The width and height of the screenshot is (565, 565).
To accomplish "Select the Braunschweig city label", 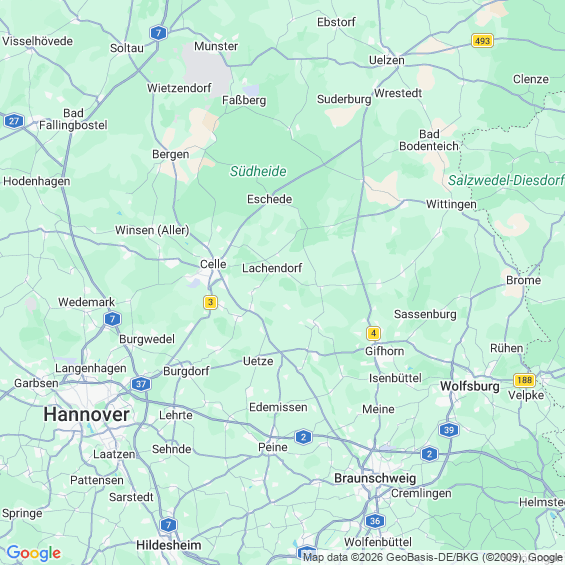I will pyautogui.click(x=375, y=478).
